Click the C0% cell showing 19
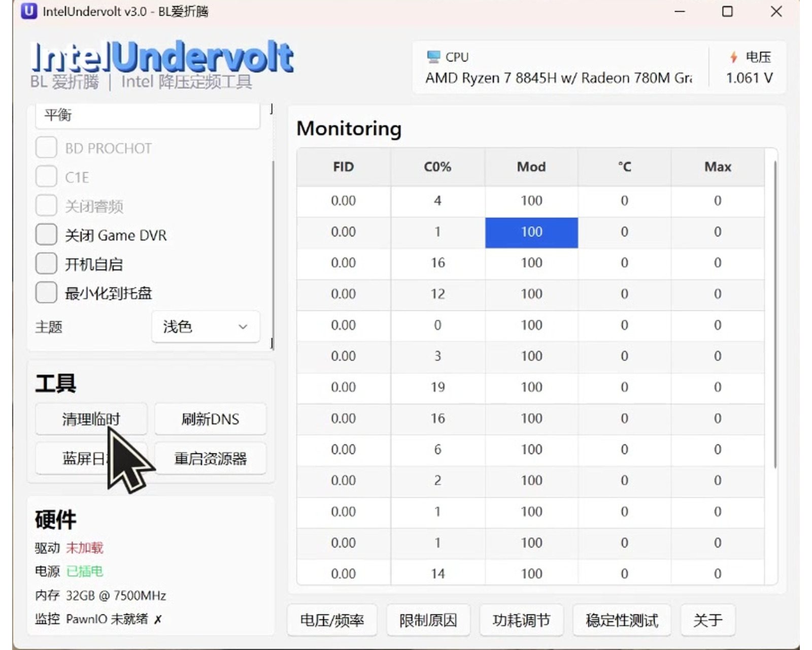The width and height of the screenshot is (812, 650). (x=437, y=387)
